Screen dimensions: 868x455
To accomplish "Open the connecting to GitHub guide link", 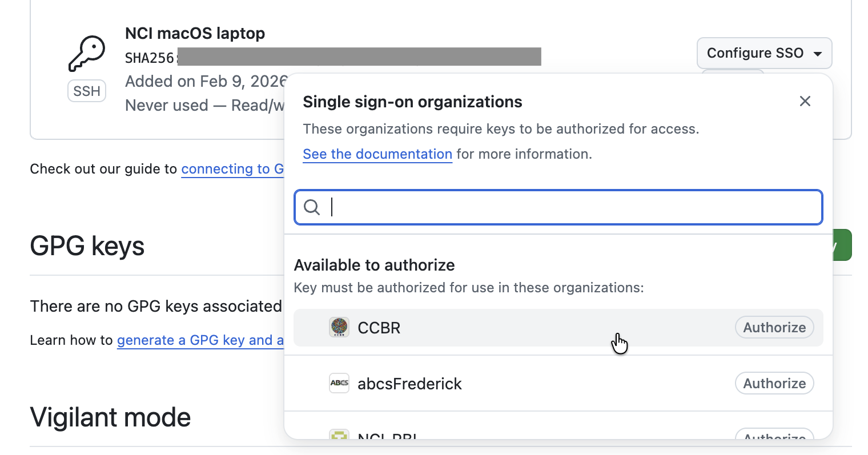I will click(x=232, y=169).
